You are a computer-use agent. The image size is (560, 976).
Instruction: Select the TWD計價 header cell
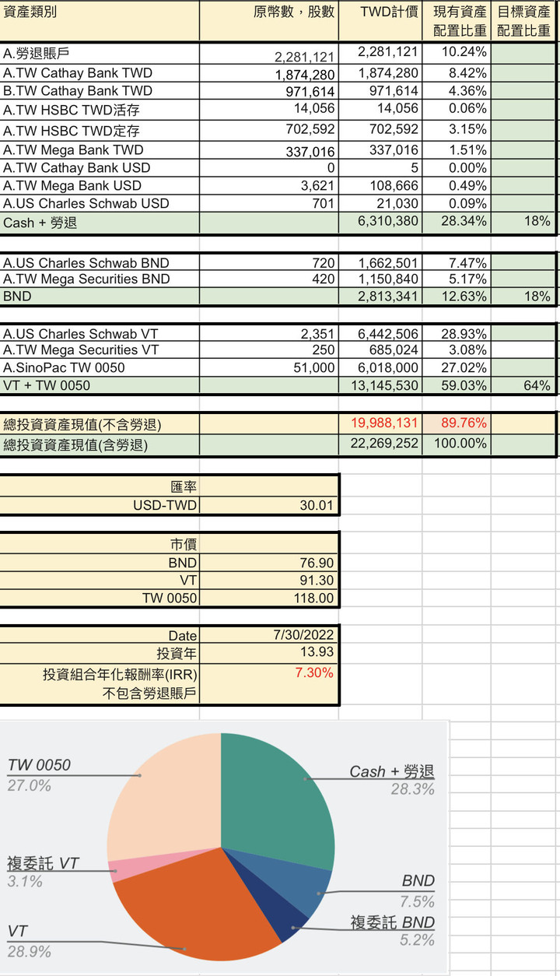tap(380, 21)
